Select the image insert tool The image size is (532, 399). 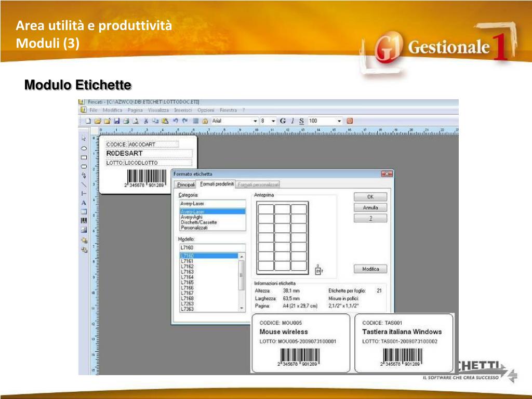click(x=84, y=230)
